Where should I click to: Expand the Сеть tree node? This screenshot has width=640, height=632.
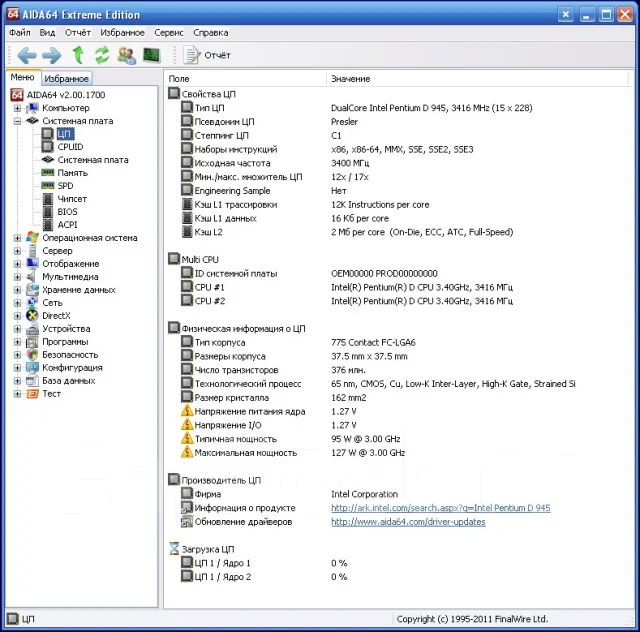(17, 303)
